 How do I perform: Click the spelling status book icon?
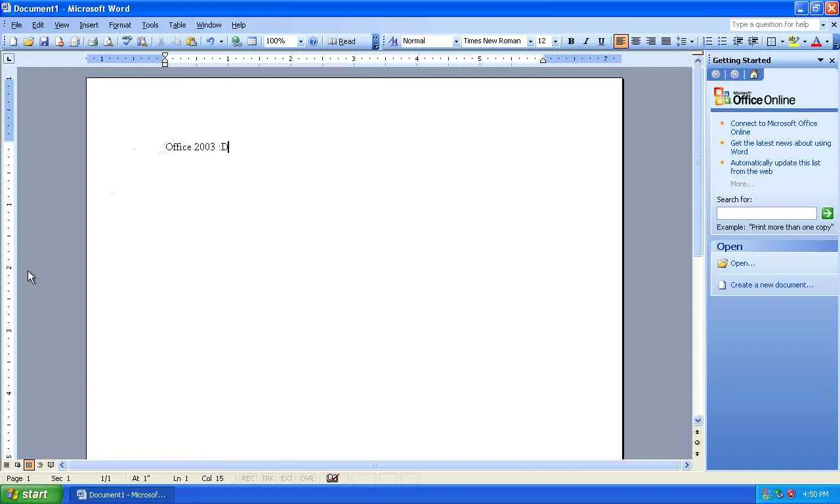[333, 478]
